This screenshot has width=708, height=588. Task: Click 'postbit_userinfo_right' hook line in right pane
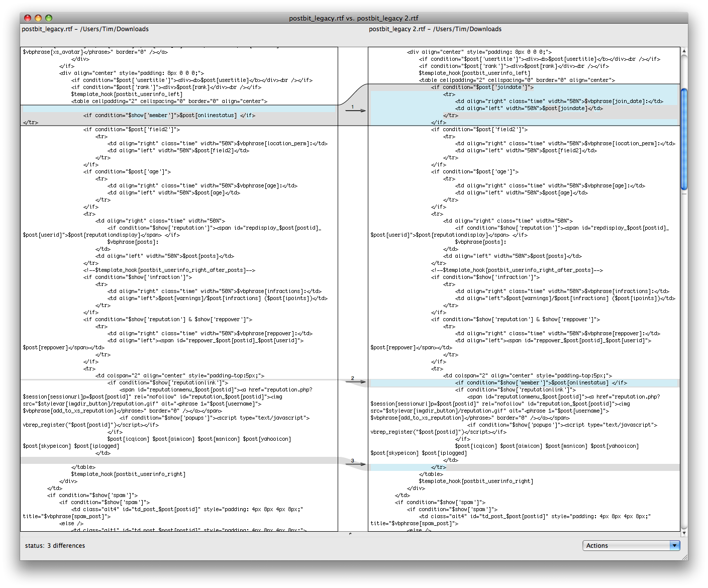click(476, 481)
